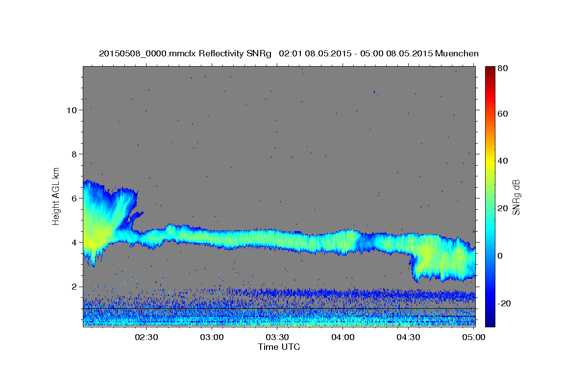
Task: Click the '04:30' time axis label
Action: (x=408, y=337)
